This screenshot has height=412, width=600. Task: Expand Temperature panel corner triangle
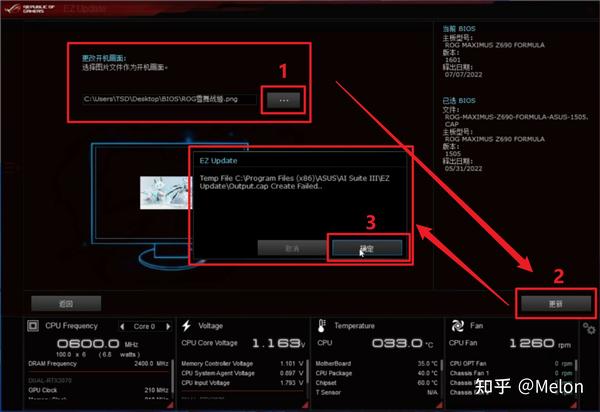click(x=440, y=404)
